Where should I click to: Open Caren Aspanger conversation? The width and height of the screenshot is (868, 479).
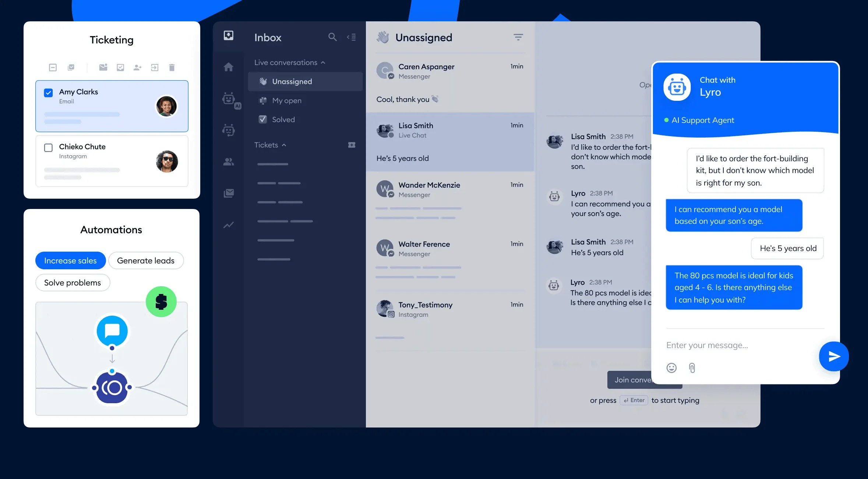(x=450, y=83)
